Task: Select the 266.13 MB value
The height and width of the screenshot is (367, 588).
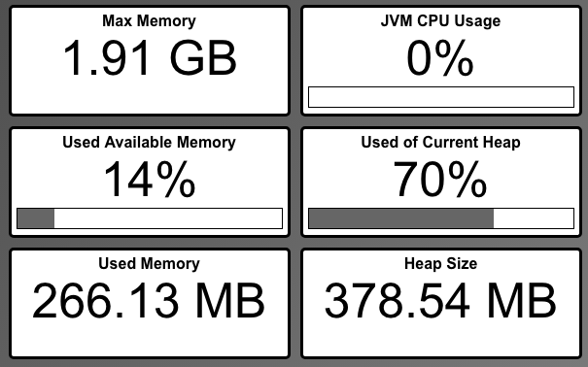Action: coord(149,301)
